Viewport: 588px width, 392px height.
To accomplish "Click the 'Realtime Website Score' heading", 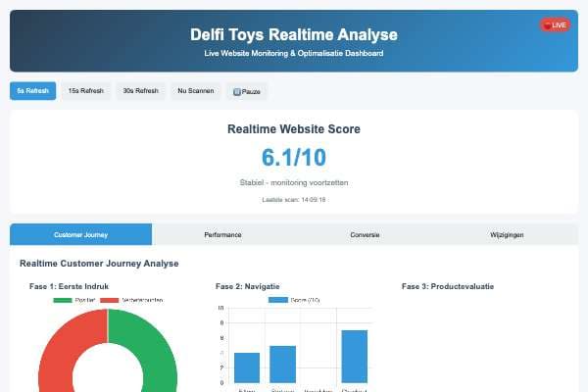I will tap(294, 129).
